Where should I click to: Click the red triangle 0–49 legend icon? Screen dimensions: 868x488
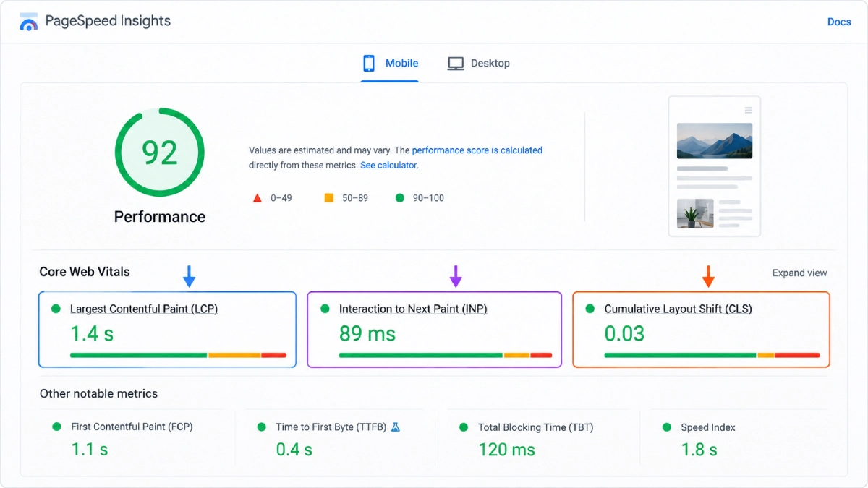(257, 197)
